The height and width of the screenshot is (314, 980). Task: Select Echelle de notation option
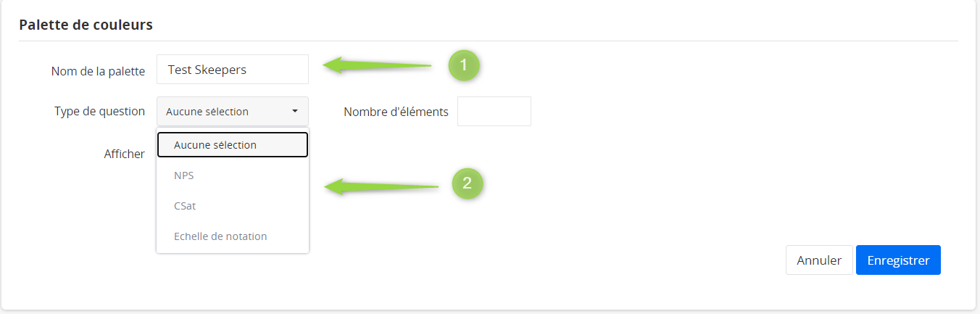(x=220, y=236)
